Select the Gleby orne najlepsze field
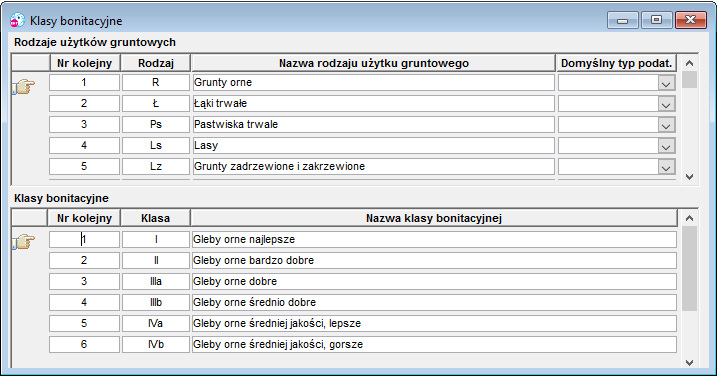This screenshot has width=718, height=376. pos(434,240)
